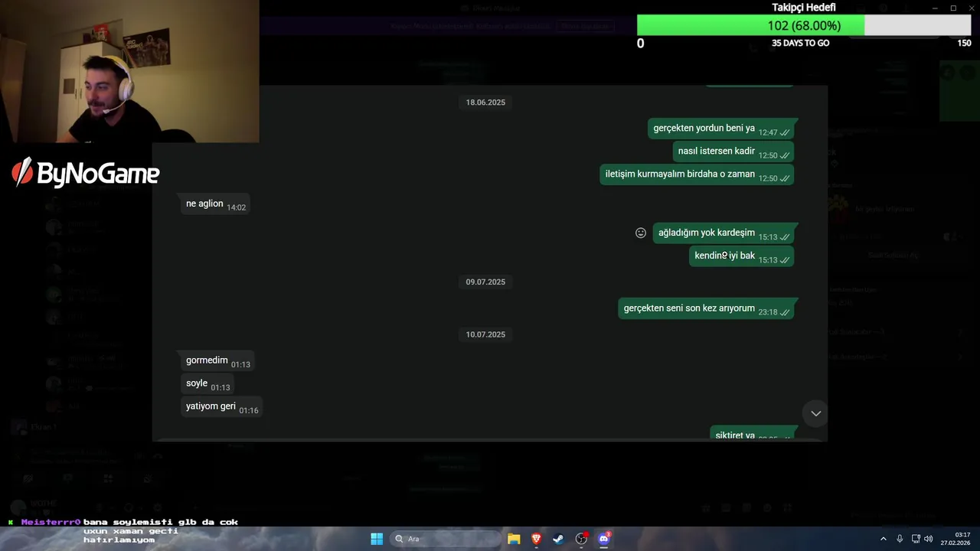Open the volume speaker tray icon
980x551 pixels.
[x=929, y=539]
